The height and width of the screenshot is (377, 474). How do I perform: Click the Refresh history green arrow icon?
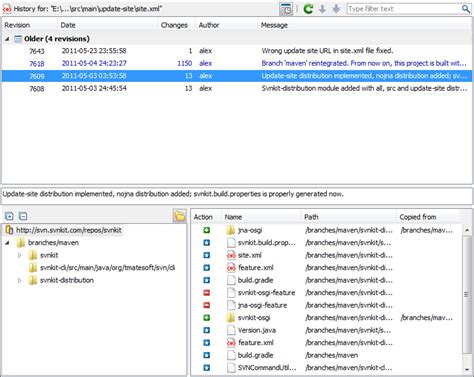pos(308,9)
